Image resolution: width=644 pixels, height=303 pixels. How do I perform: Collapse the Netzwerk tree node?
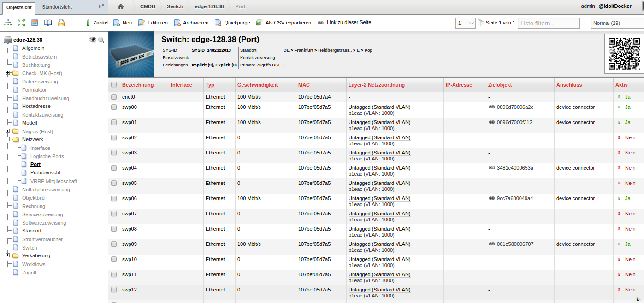8,139
